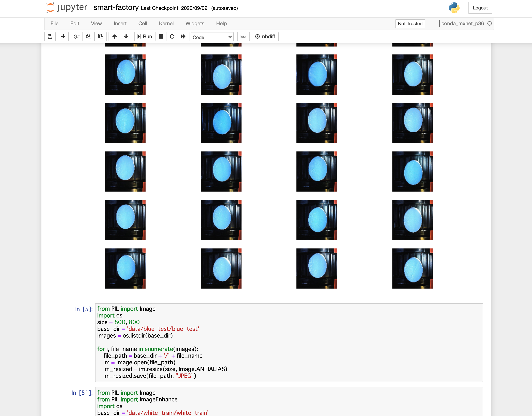Open the command palette keyboard icon

pyautogui.click(x=243, y=36)
